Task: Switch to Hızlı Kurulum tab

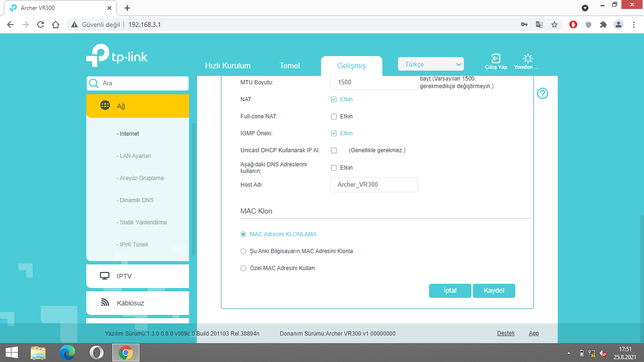Action: 228,66
